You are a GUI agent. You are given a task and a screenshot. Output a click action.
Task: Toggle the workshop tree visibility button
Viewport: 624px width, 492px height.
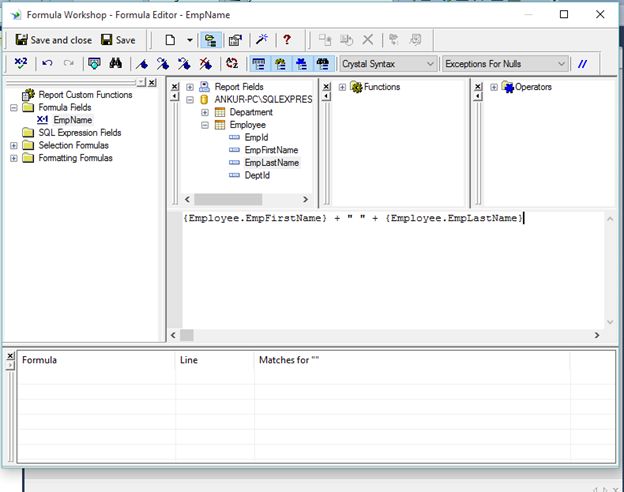(x=211, y=40)
